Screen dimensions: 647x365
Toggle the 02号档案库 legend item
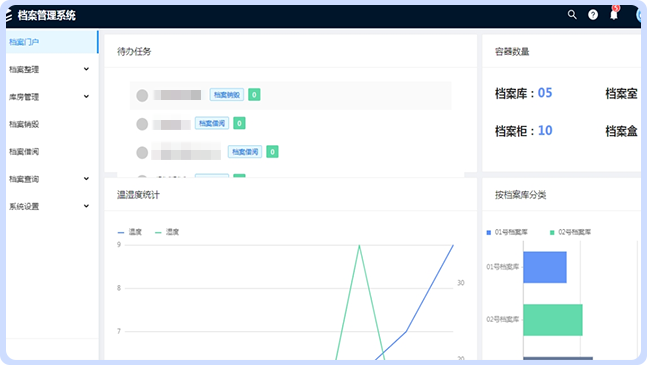click(571, 232)
